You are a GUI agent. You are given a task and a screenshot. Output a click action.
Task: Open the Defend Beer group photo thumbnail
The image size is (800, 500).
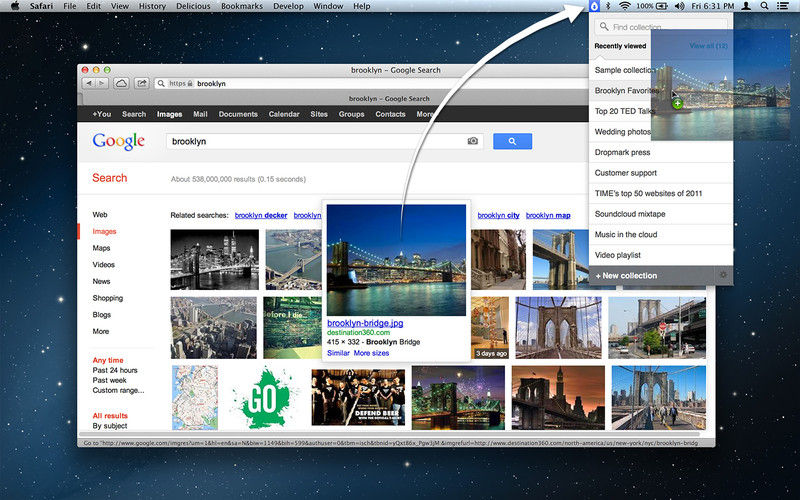click(358, 397)
